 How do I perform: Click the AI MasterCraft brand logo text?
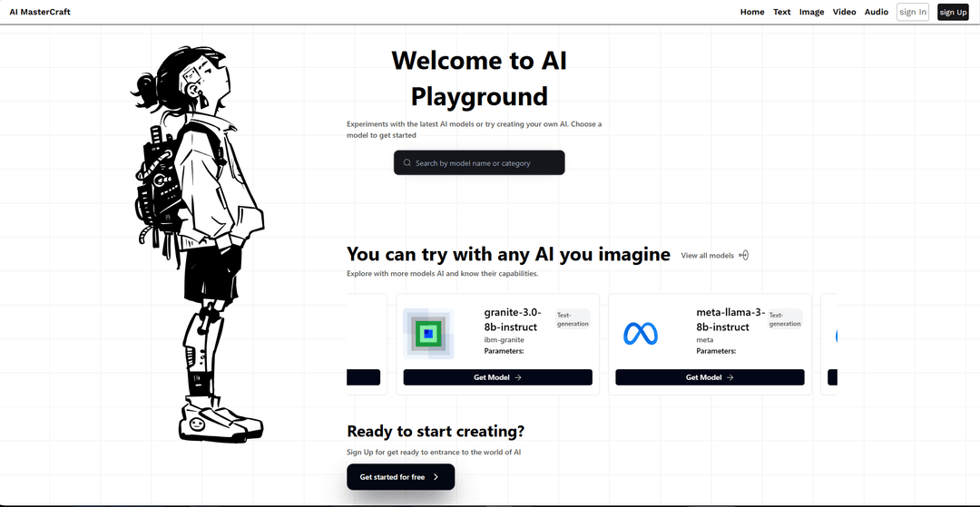40,12
